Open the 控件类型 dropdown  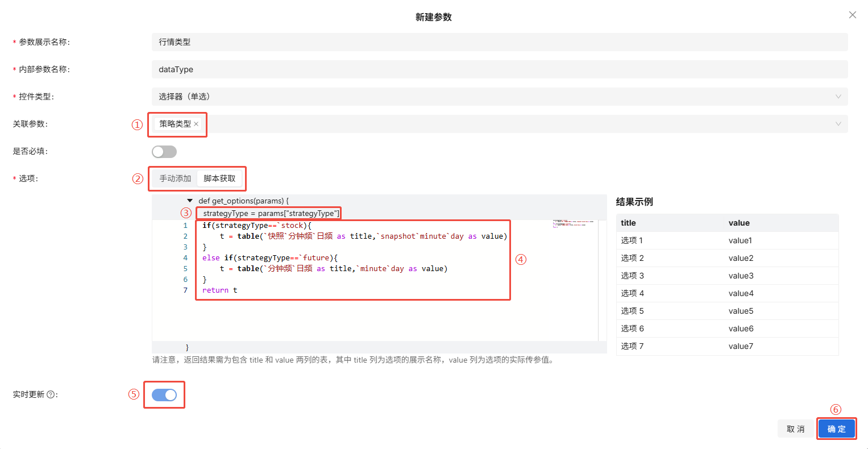499,97
